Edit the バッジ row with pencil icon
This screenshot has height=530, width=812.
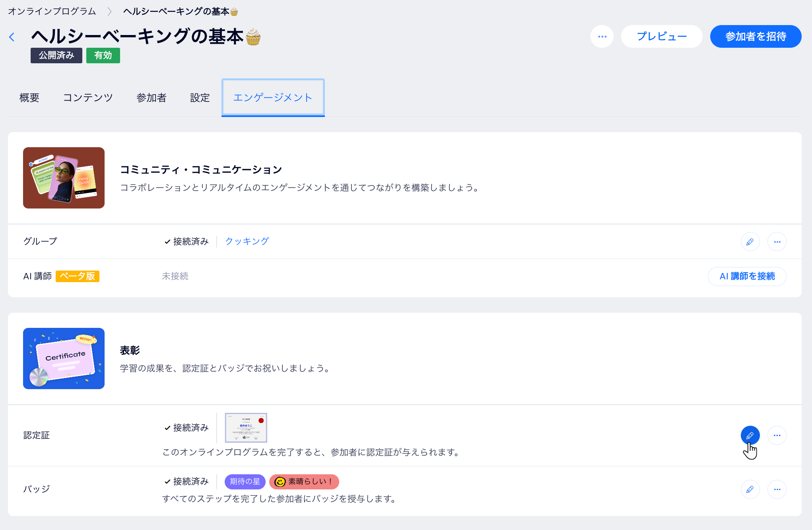click(x=750, y=489)
